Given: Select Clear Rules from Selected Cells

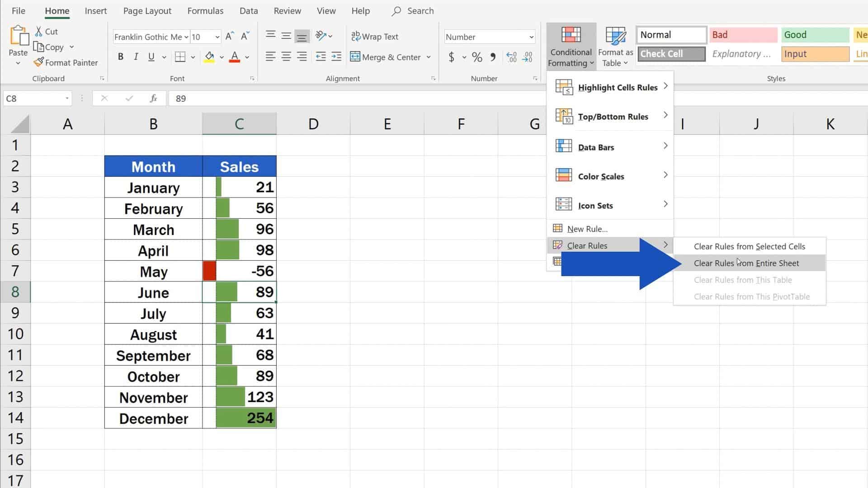Looking at the screenshot, I should pyautogui.click(x=749, y=246).
